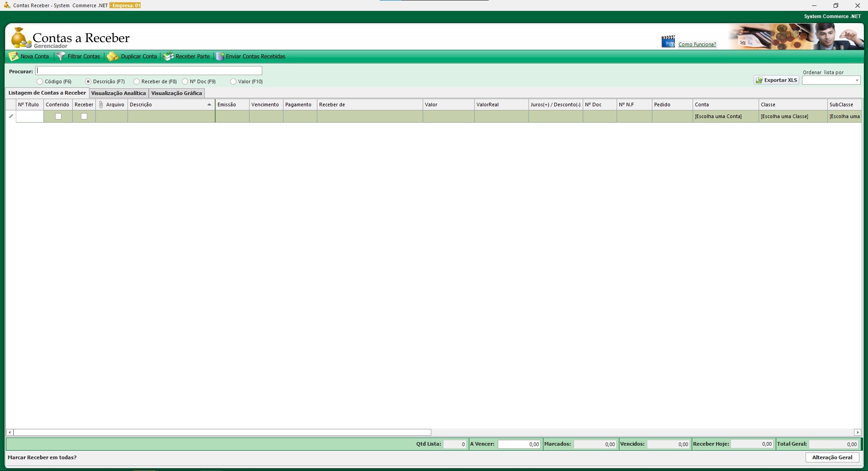Select the Receber Parte money icon
The width and height of the screenshot is (868, 471).
pyautogui.click(x=168, y=57)
